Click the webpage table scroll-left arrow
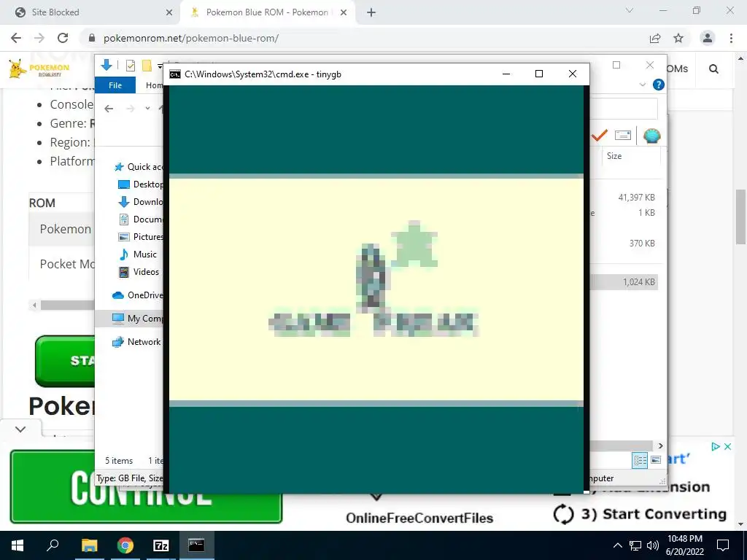The image size is (747, 560). click(34, 305)
